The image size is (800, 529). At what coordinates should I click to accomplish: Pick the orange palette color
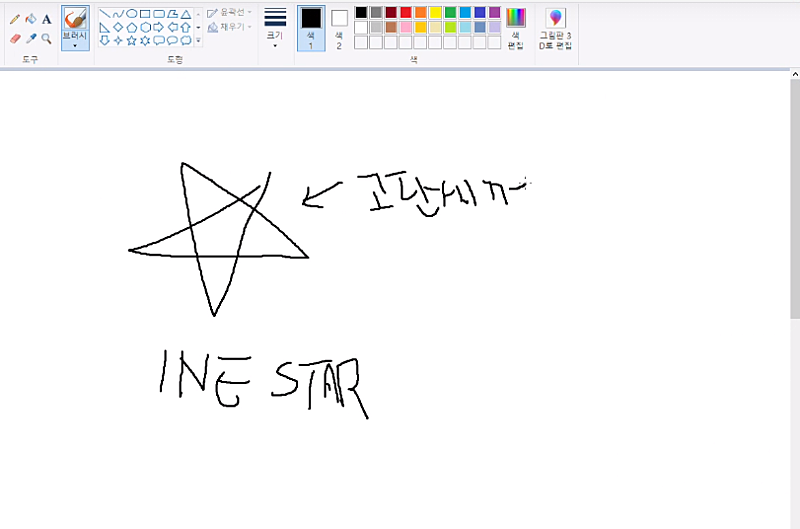tap(420, 12)
